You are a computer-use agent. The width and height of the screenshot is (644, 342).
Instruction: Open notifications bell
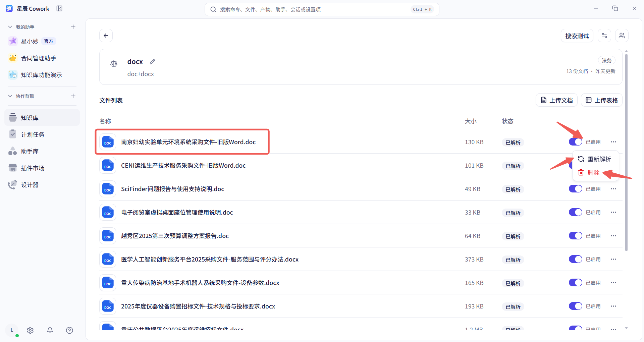50,330
